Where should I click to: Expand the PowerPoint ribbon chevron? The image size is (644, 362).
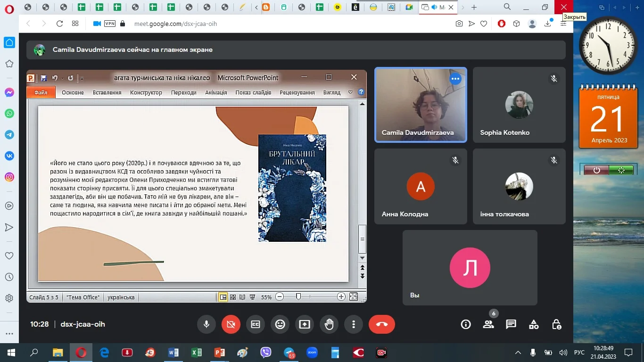point(350,92)
